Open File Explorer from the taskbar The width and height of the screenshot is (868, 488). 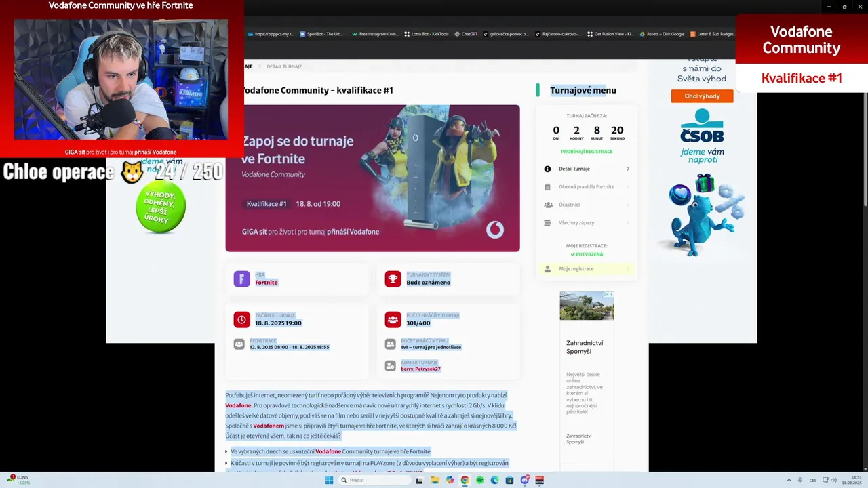click(x=435, y=480)
